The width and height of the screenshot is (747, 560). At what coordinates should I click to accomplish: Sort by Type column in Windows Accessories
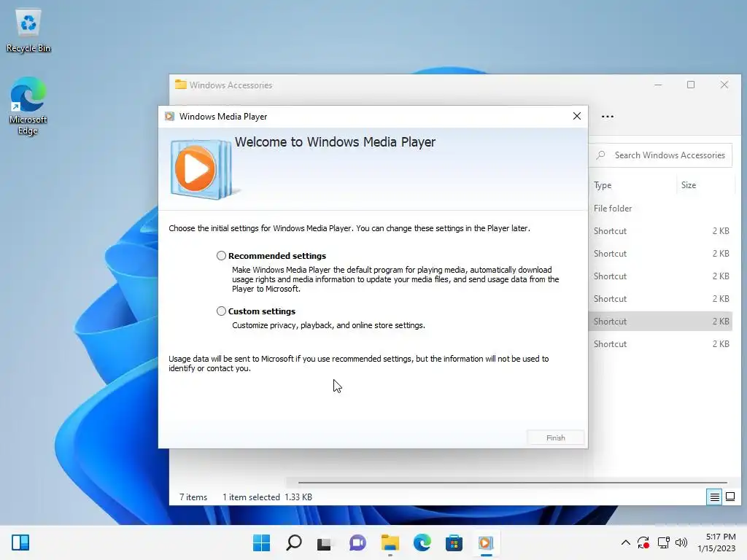[632, 185]
